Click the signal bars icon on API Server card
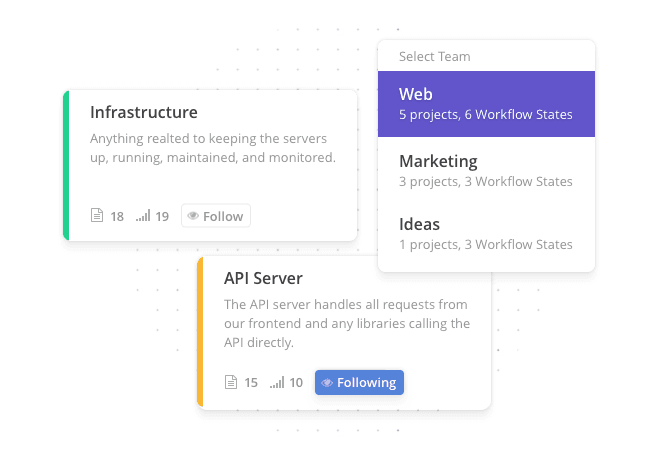 pos(277,382)
